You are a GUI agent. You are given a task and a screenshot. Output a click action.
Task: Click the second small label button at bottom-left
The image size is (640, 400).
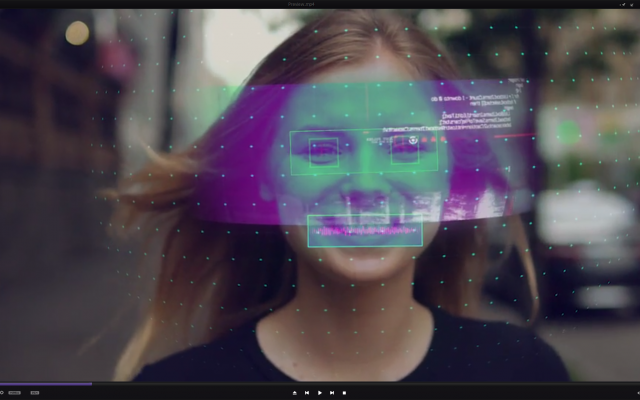[x=35, y=393]
